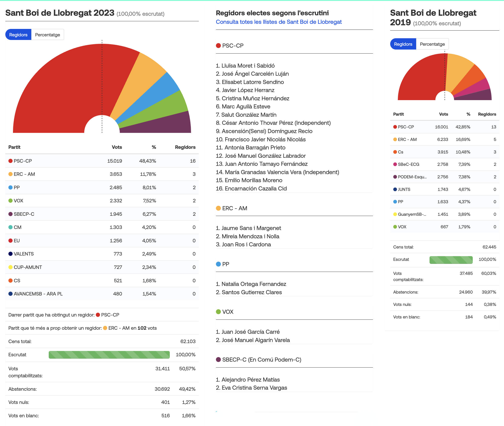This screenshot has width=504, height=426.
Task: Switch 2023 chart to Percentatge view
Action: click(x=48, y=34)
